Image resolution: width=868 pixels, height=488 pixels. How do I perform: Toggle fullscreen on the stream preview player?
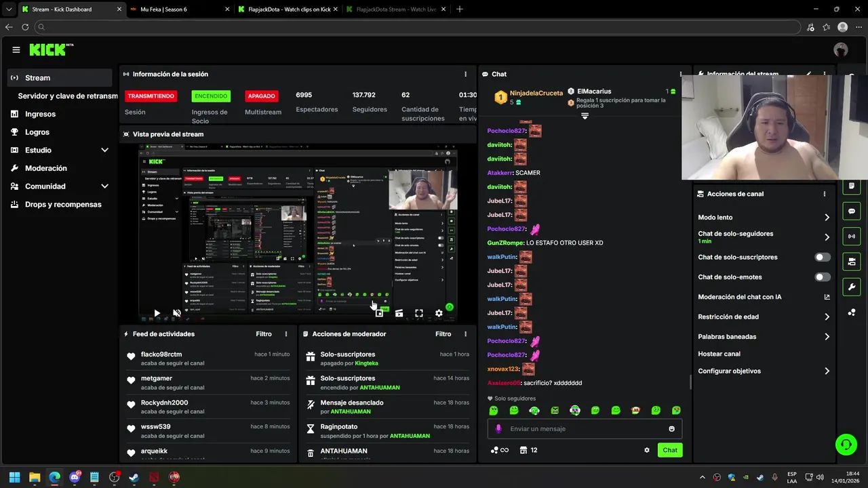pyautogui.click(x=419, y=313)
